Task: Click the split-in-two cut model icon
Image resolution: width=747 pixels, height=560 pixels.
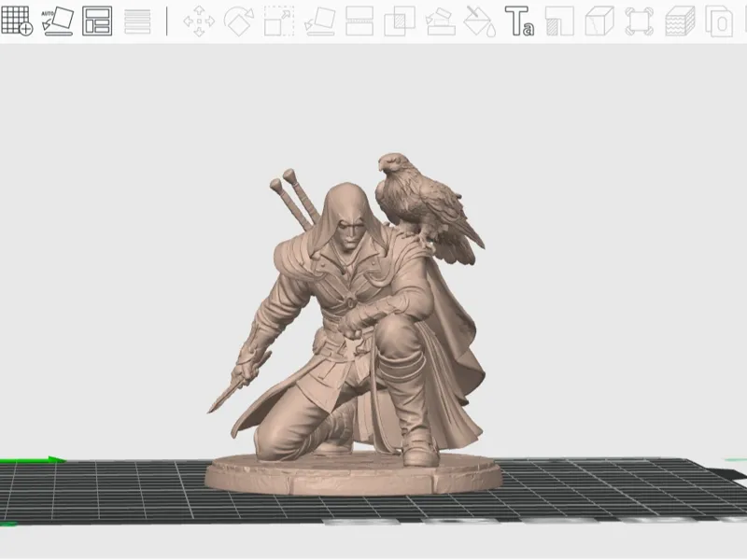Action: pos(359,21)
